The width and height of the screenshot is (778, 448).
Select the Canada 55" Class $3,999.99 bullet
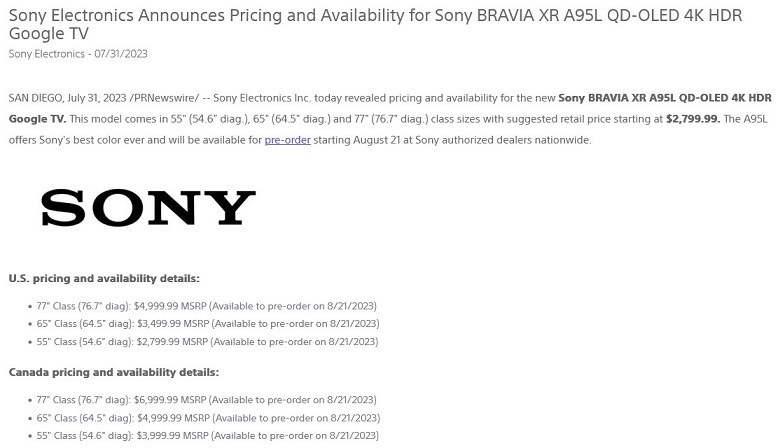(207, 436)
